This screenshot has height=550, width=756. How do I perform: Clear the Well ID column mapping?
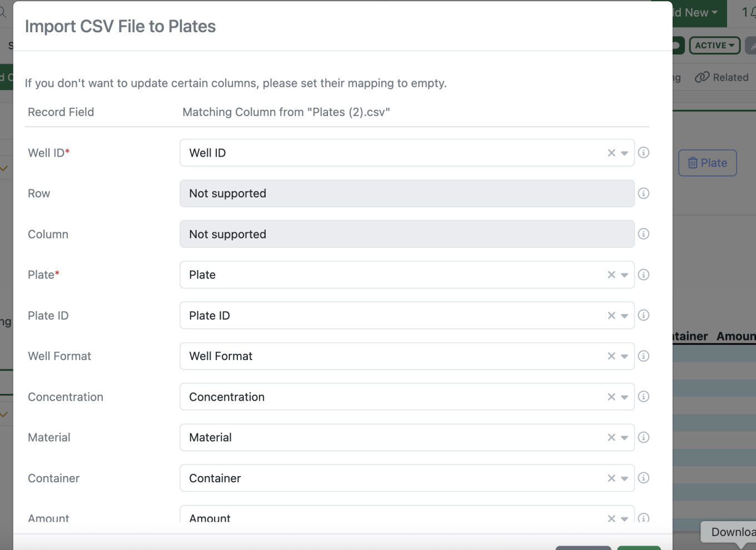click(611, 153)
